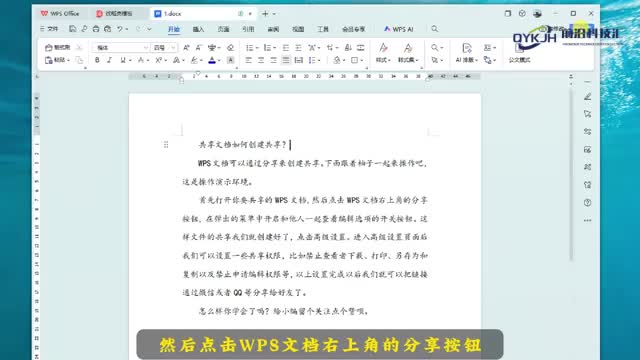Open style set button

click(407, 54)
